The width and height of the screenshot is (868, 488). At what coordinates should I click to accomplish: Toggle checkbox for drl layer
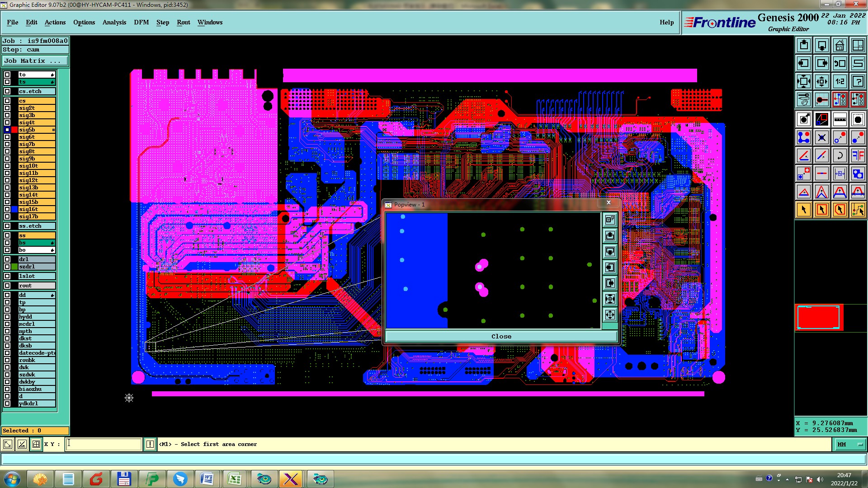click(x=7, y=259)
